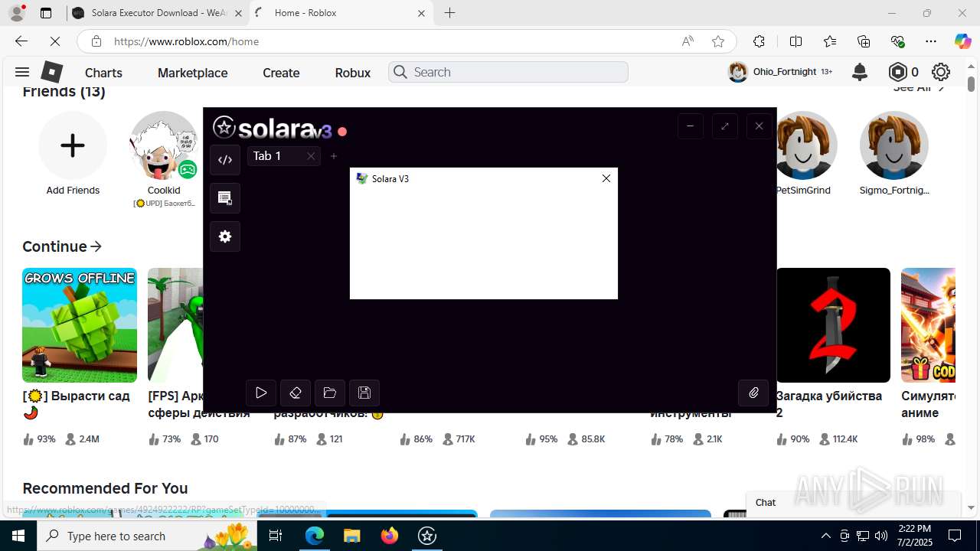This screenshot has width=980, height=551.
Task: Open browser extensions puzzle icon
Action: click(x=759, y=41)
